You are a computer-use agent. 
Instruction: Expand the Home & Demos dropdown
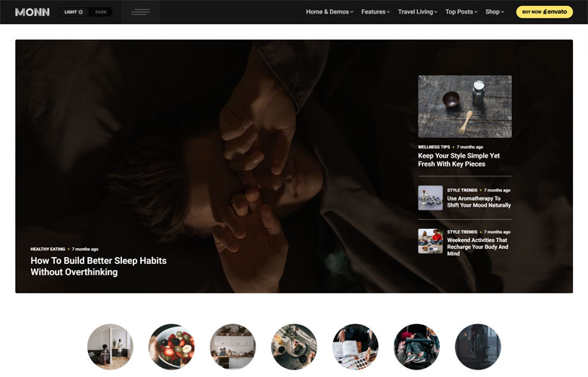click(x=329, y=12)
